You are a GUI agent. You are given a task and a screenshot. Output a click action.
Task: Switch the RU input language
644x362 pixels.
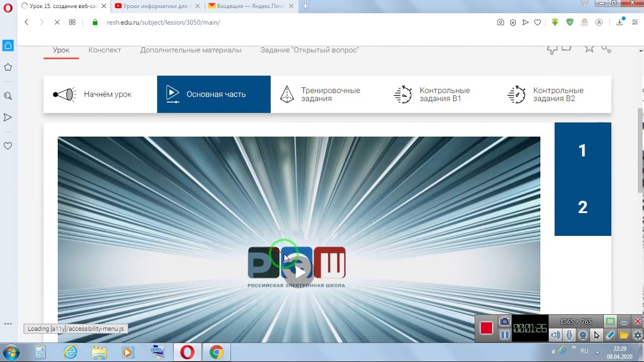click(584, 351)
